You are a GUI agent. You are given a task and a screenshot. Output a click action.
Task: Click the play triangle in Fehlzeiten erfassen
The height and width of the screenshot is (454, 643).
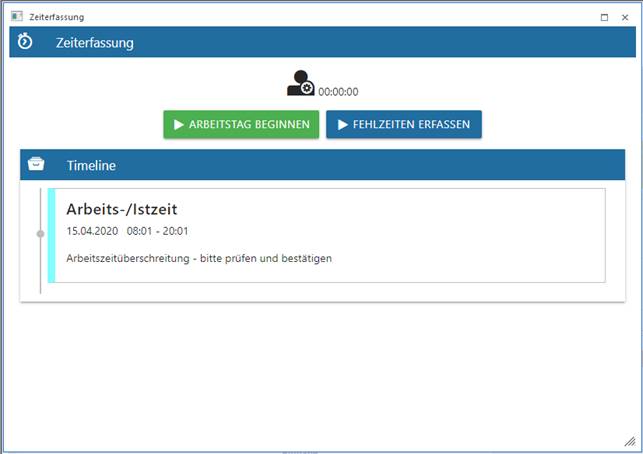click(x=342, y=125)
